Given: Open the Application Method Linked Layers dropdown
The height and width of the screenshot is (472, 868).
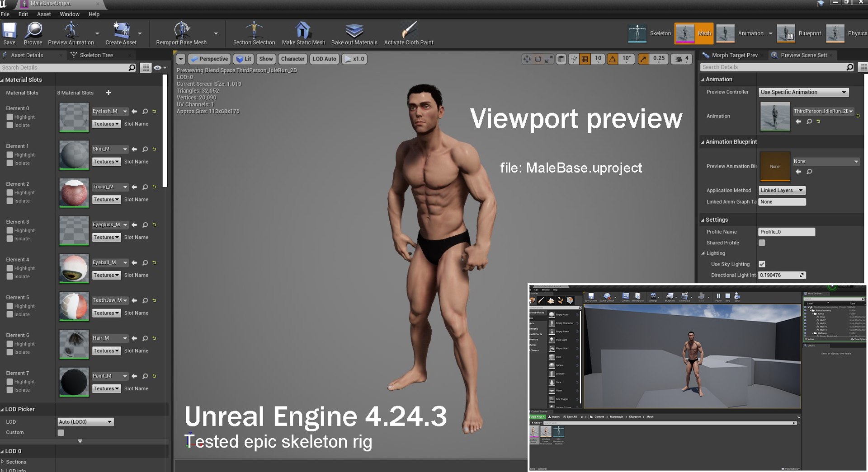Looking at the screenshot, I should [782, 190].
